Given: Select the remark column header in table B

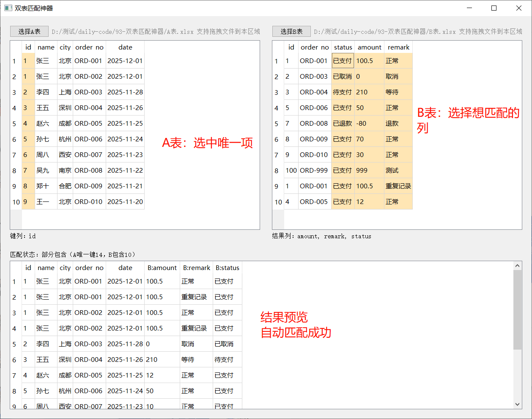Looking at the screenshot, I should click(x=398, y=47).
